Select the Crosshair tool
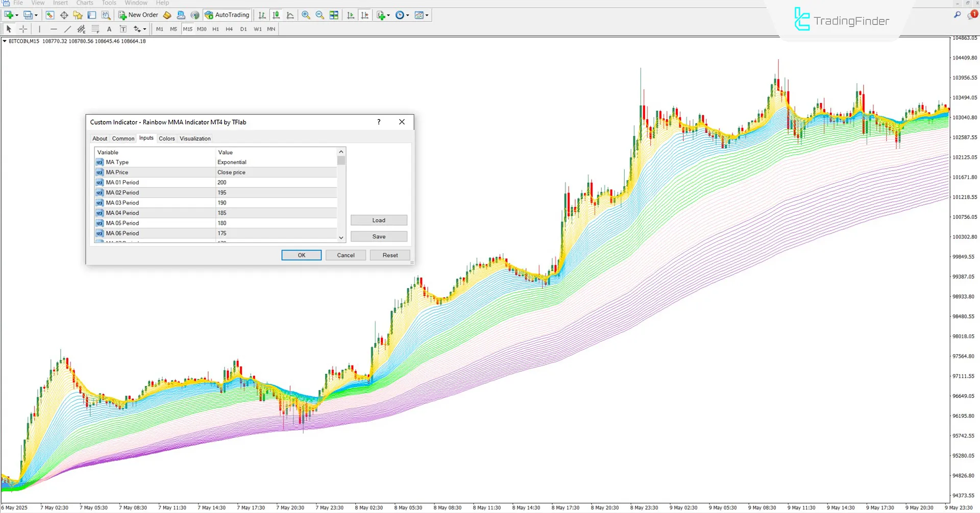980x513 pixels. (x=22, y=29)
